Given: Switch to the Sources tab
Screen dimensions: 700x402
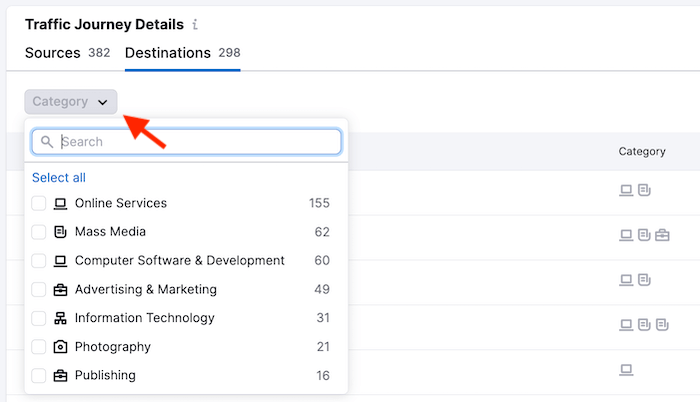Looking at the screenshot, I should [x=67, y=53].
